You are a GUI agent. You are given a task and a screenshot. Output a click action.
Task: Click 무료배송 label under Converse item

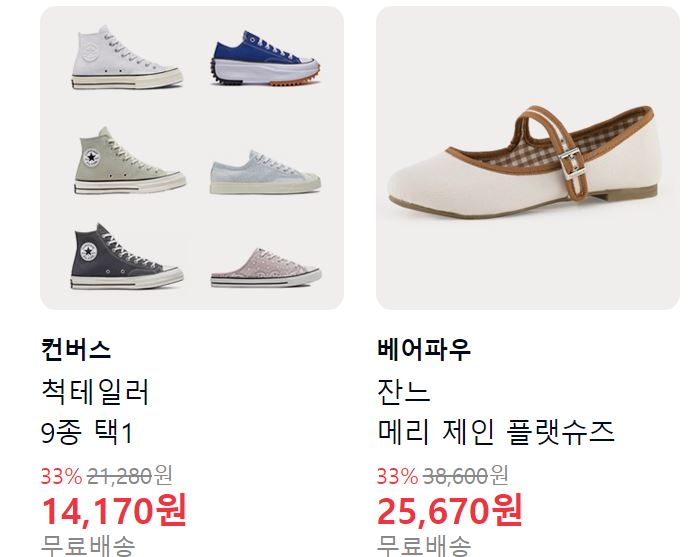point(88,545)
